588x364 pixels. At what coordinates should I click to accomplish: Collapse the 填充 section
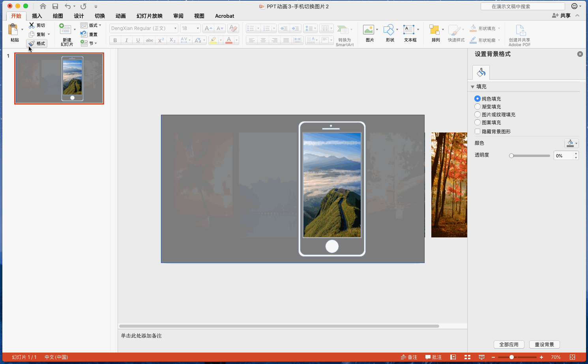[x=472, y=87]
